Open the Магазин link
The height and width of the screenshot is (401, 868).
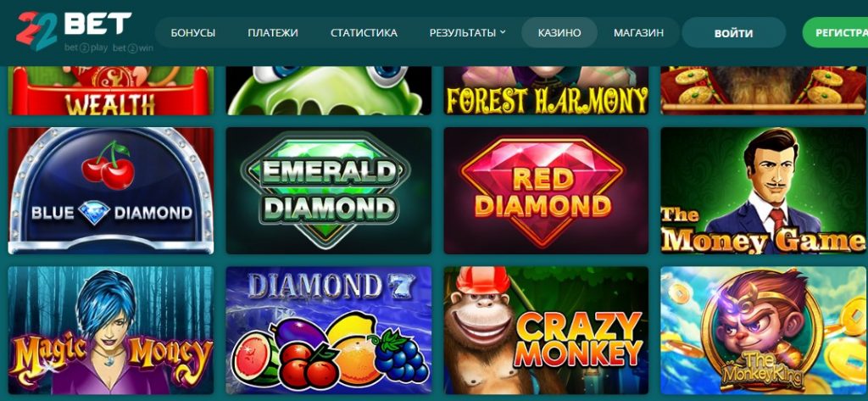[x=638, y=33]
